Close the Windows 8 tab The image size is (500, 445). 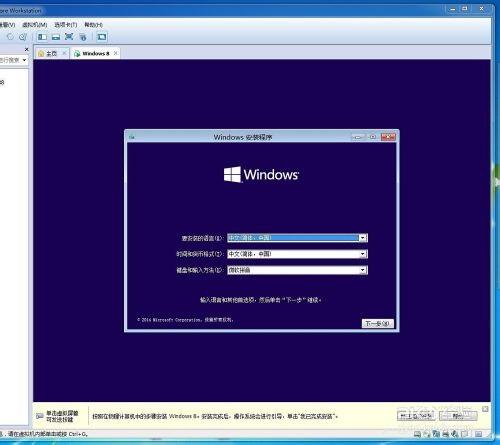click(x=115, y=53)
